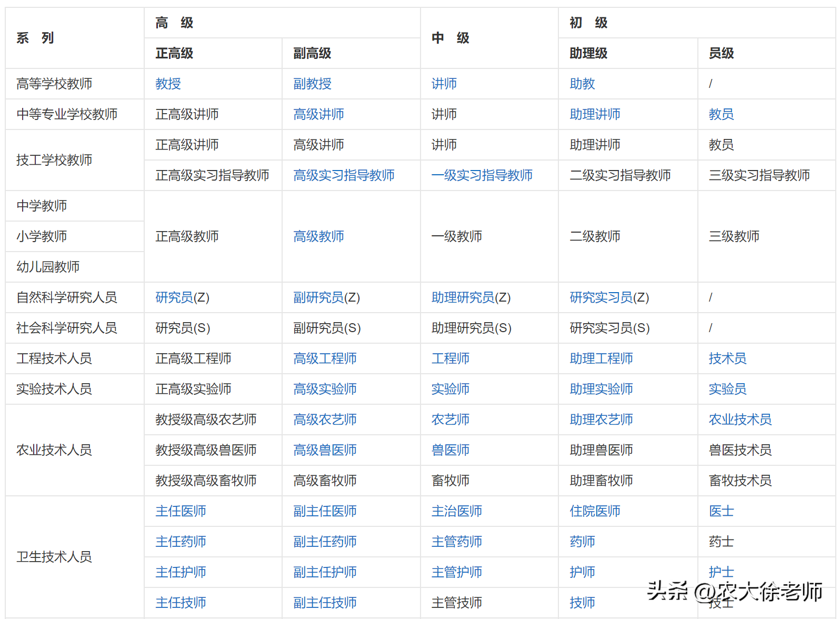Select the 卫生技术人员 row label

coord(75,557)
